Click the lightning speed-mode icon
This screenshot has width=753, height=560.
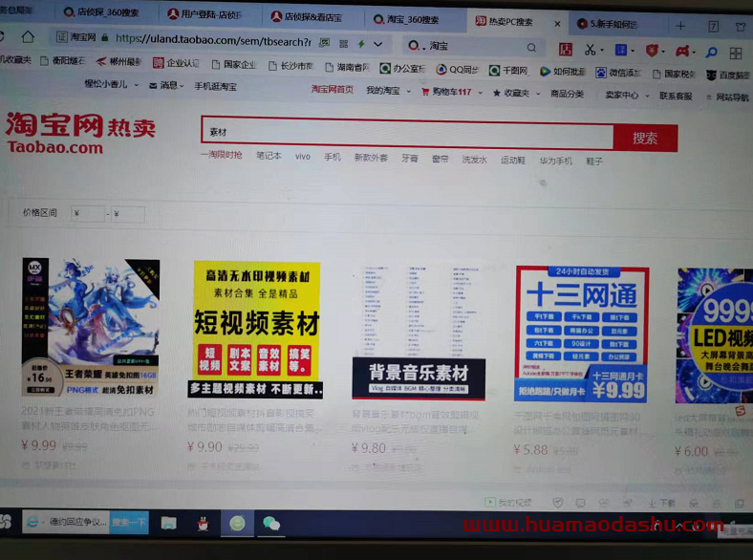coord(361,44)
